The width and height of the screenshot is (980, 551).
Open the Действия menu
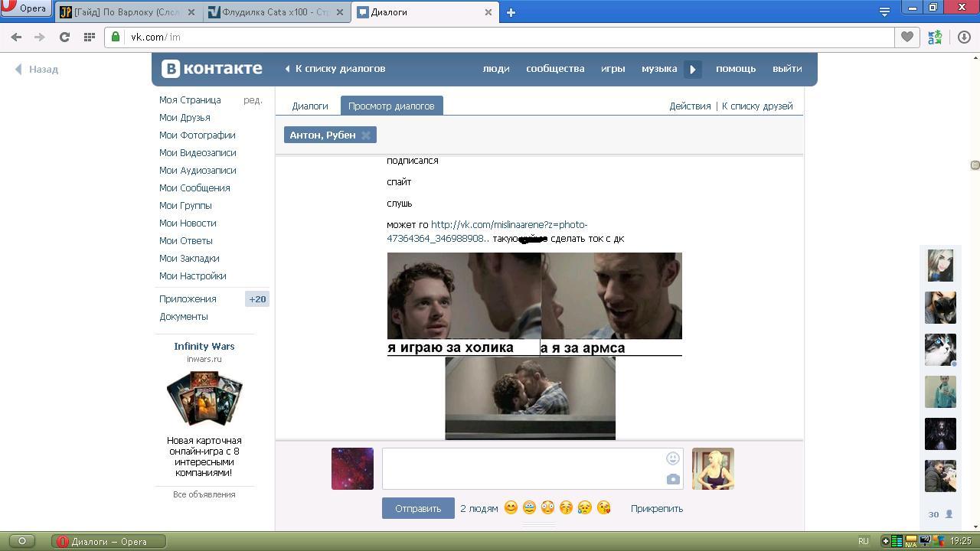690,106
